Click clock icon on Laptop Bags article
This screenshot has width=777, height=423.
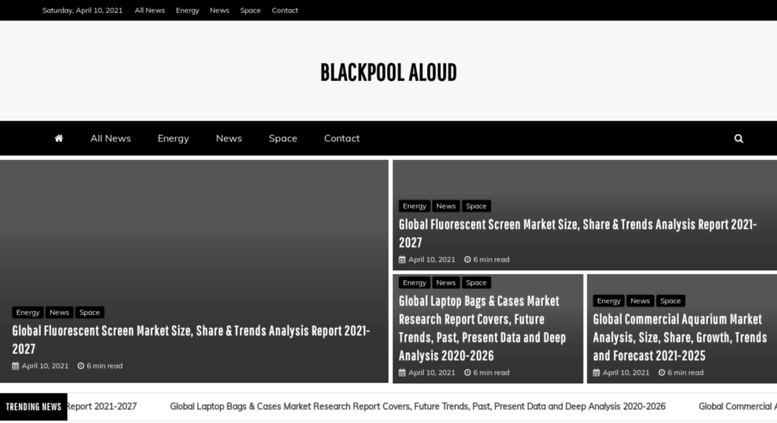[467, 372]
